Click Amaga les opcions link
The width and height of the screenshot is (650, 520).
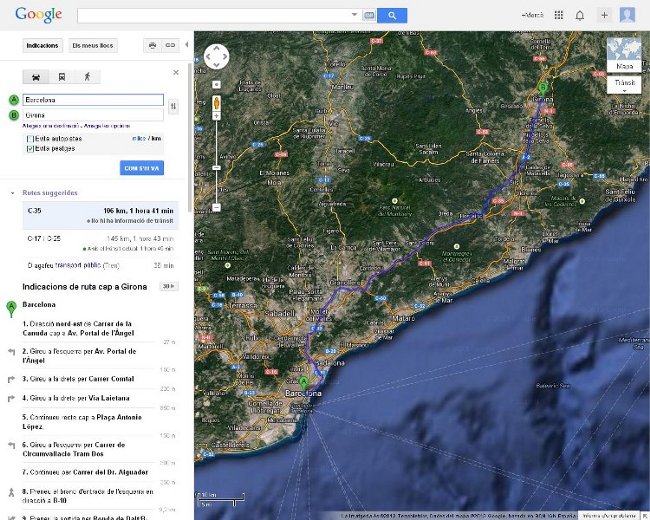107,126
